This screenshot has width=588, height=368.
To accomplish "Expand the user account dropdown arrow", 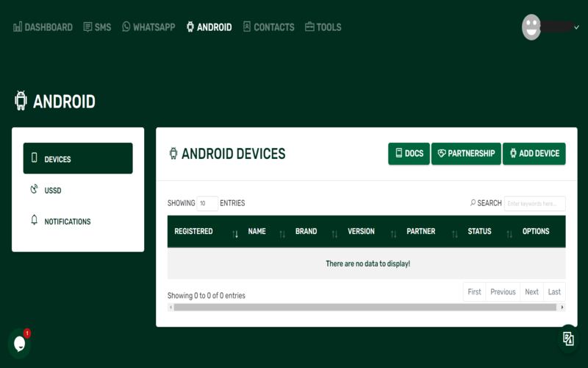I will pos(577,27).
